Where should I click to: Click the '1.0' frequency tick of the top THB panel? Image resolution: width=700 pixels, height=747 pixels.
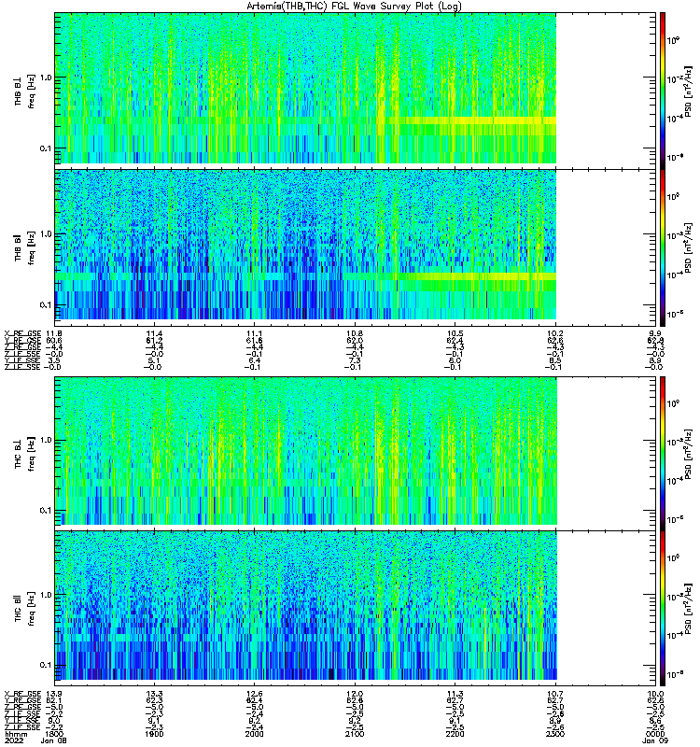tap(46, 78)
